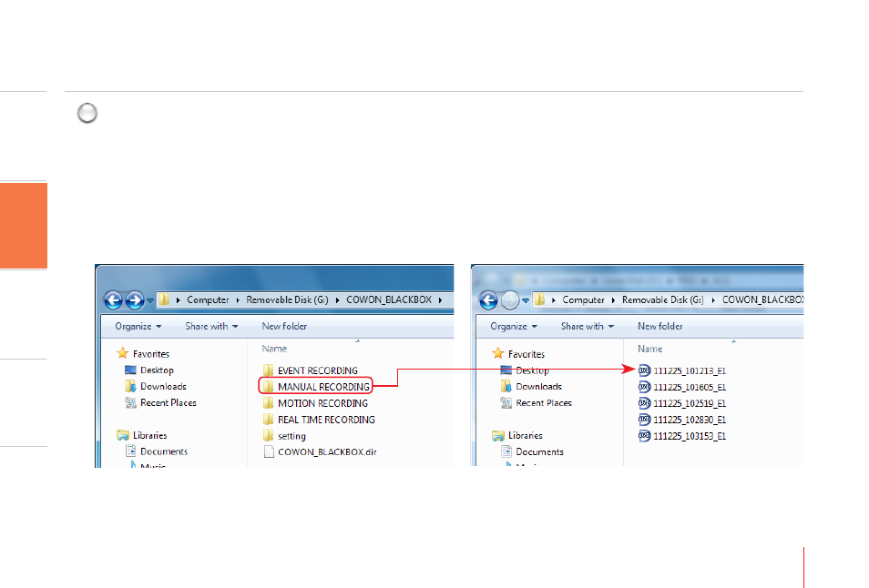Screen dimensions: 869x588
Task: Open Desktop in left window sidebar
Action: pyautogui.click(x=149, y=370)
